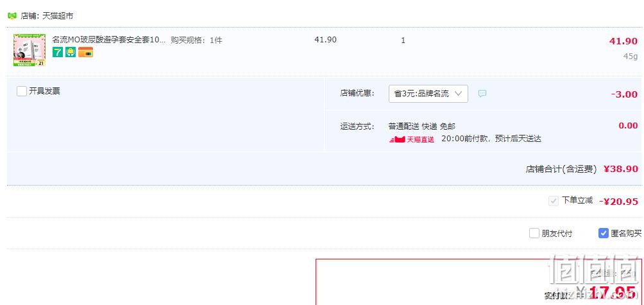Click the -¥20.95 instant reduction amount

coord(618,202)
